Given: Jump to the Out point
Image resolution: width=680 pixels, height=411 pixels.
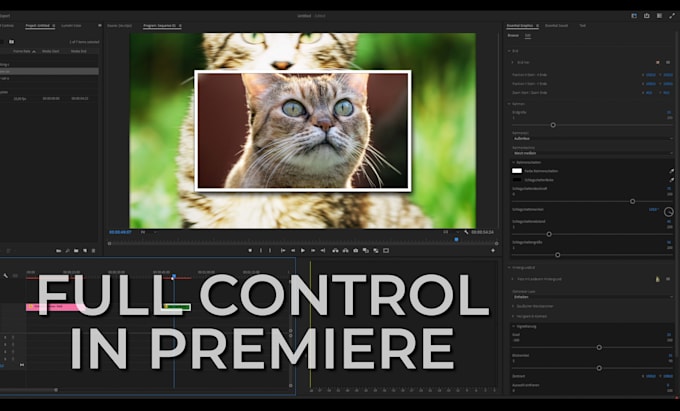Looking at the screenshot, I should tap(323, 251).
